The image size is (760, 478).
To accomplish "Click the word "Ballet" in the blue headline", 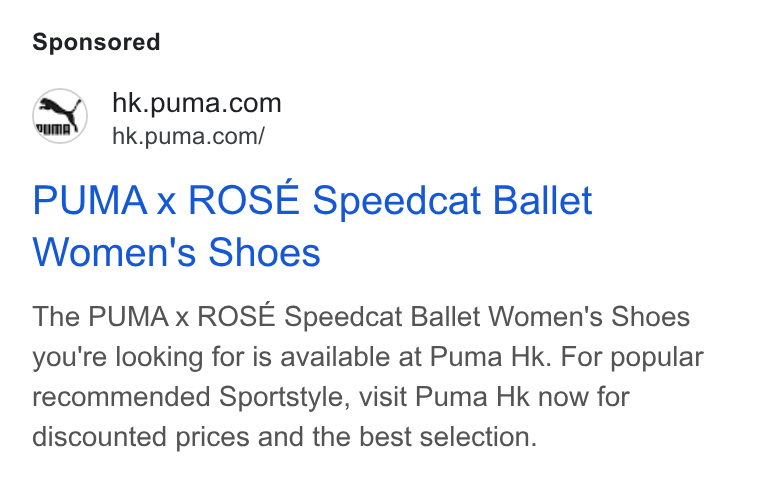I will [542, 200].
